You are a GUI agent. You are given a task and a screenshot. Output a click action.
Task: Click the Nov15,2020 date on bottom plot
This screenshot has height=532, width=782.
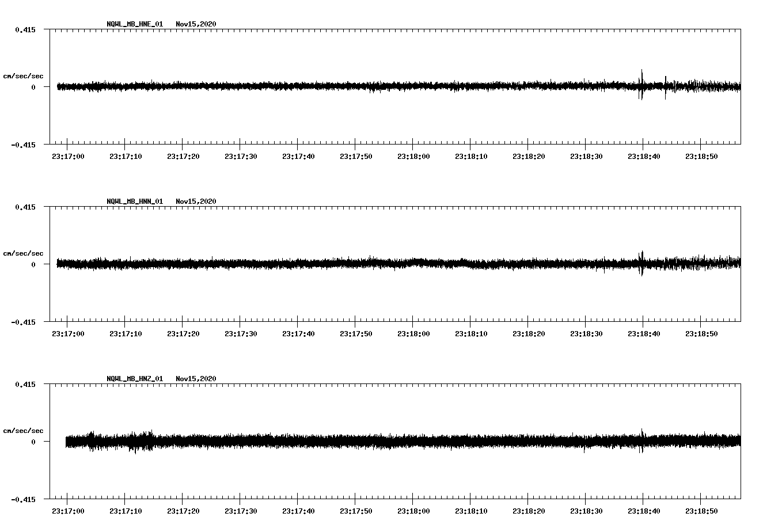pyautogui.click(x=196, y=379)
